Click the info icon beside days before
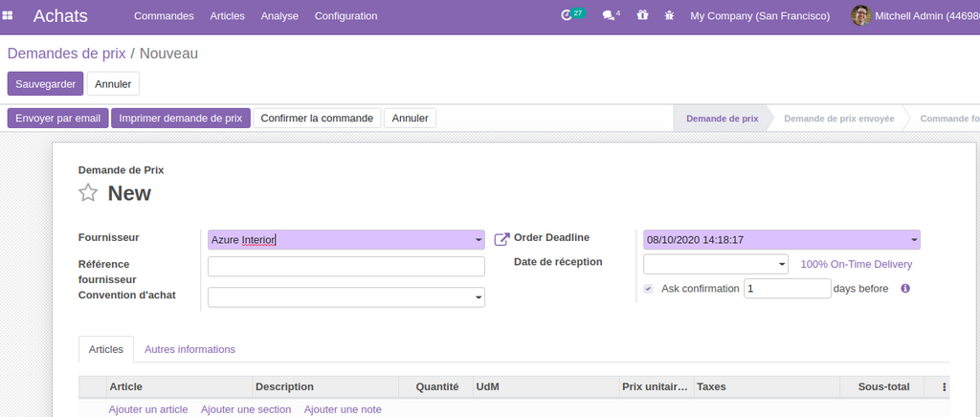The image size is (980, 417). pos(905,288)
